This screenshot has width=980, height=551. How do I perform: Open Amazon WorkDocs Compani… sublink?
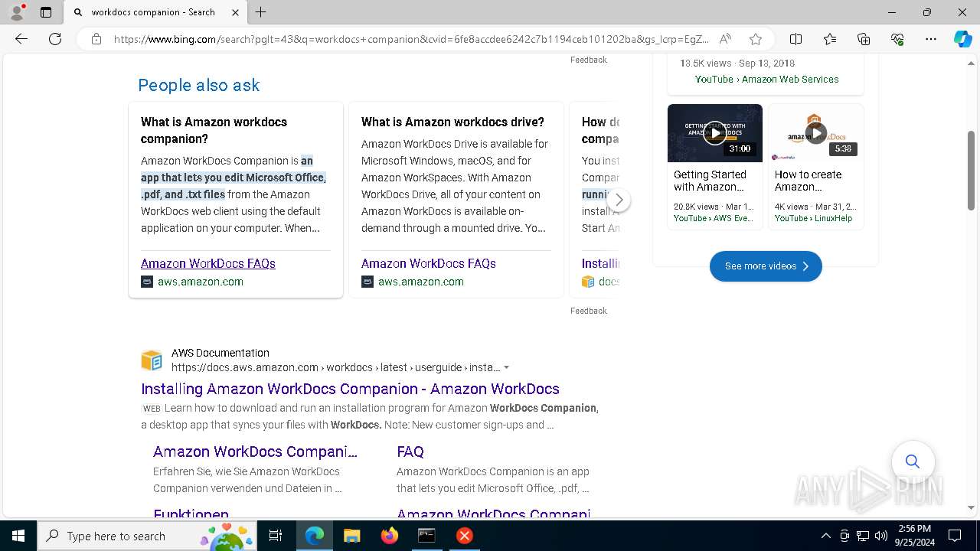(x=255, y=452)
